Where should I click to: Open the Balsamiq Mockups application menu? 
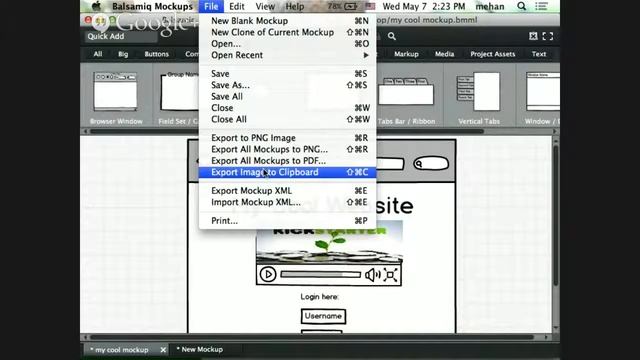click(152, 6)
